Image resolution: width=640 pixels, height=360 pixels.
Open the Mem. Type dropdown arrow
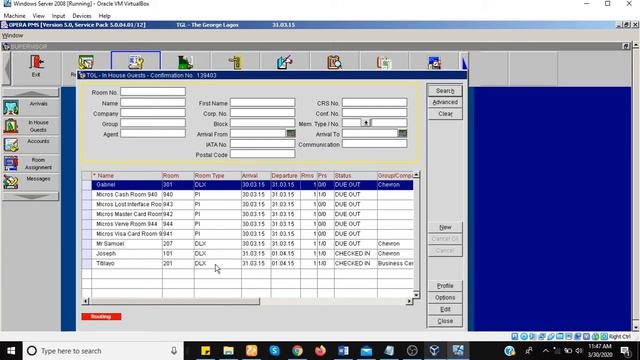pyautogui.click(x=366, y=123)
